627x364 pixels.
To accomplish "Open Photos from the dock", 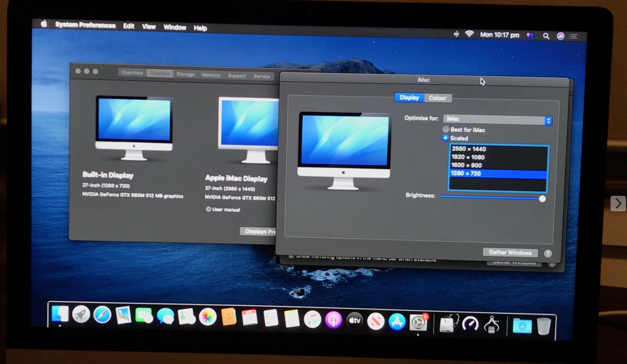I will (208, 317).
